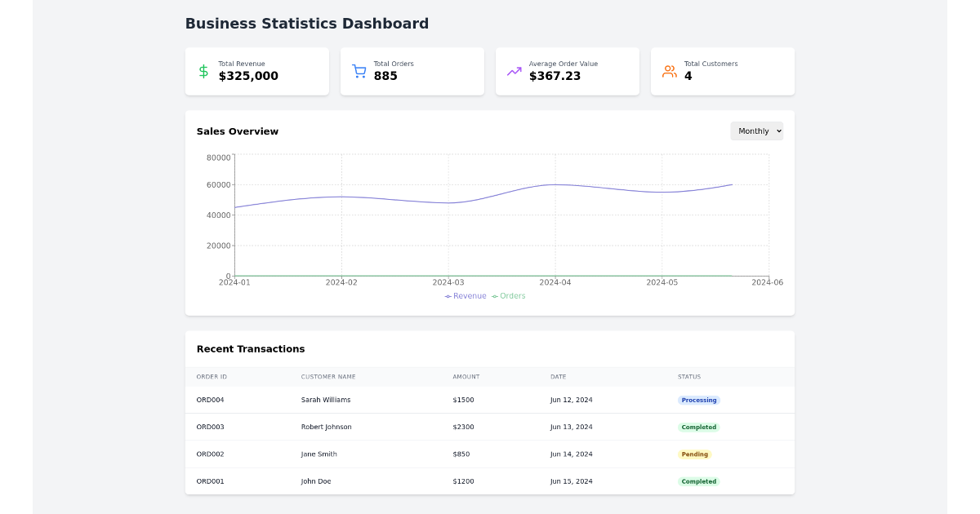Click the Sales Overview section header
Screen dimensions: 980x514
[x=238, y=131]
